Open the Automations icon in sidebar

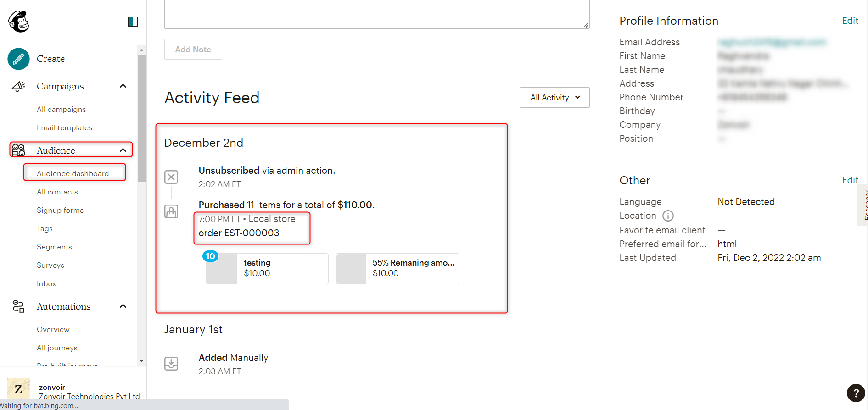(x=18, y=306)
